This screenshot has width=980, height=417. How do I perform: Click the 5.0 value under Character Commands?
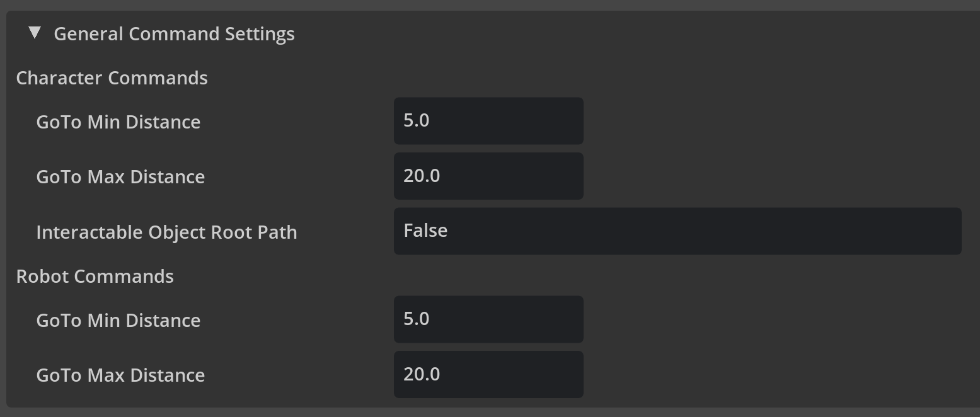[x=417, y=120]
